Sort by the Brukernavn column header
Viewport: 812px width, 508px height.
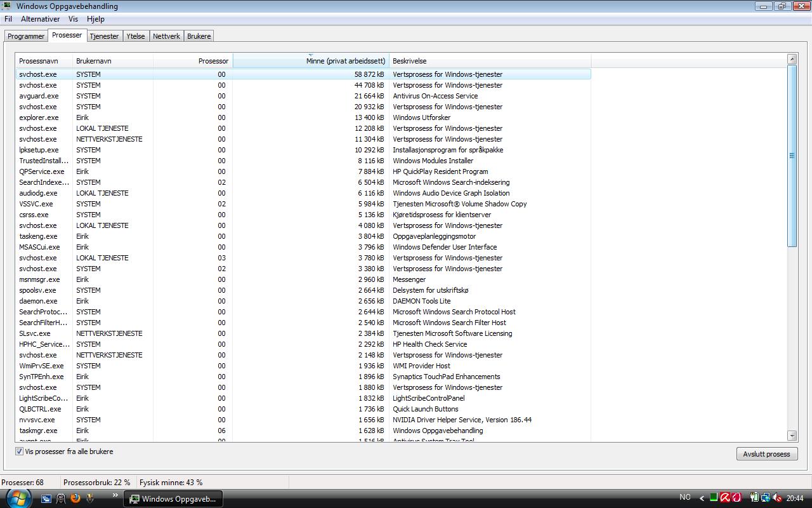112,61
